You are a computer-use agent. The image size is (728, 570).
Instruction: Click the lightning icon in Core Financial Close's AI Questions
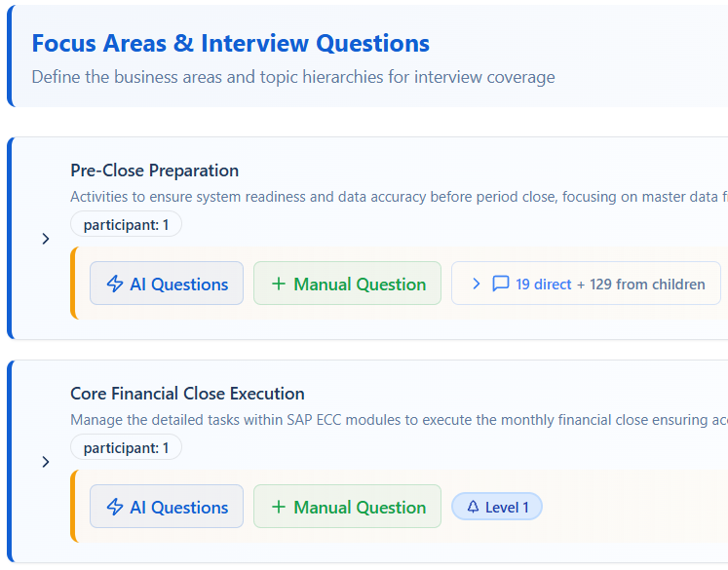pyautogui.click(x=115, y=508)
